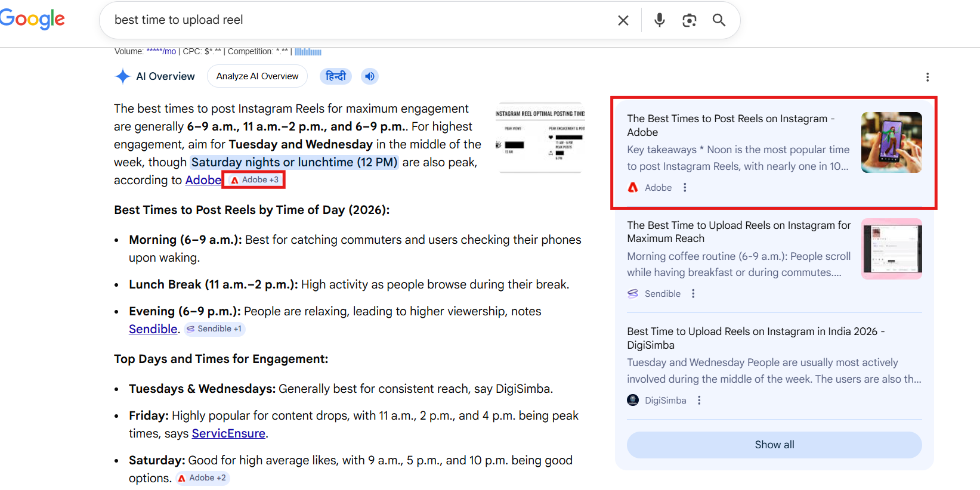The height and width of the screenshot is (490, 980).
Task: Click Show all sources button
Action: coord(774,445)
